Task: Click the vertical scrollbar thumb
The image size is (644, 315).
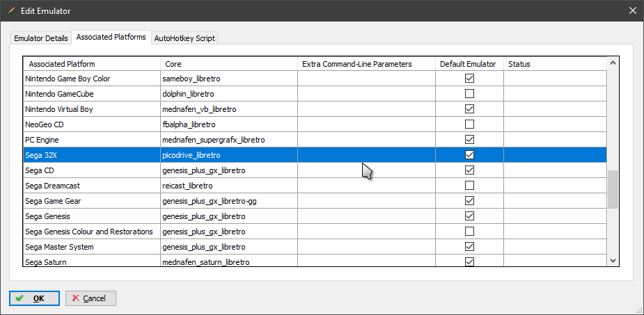Action: 613,190
